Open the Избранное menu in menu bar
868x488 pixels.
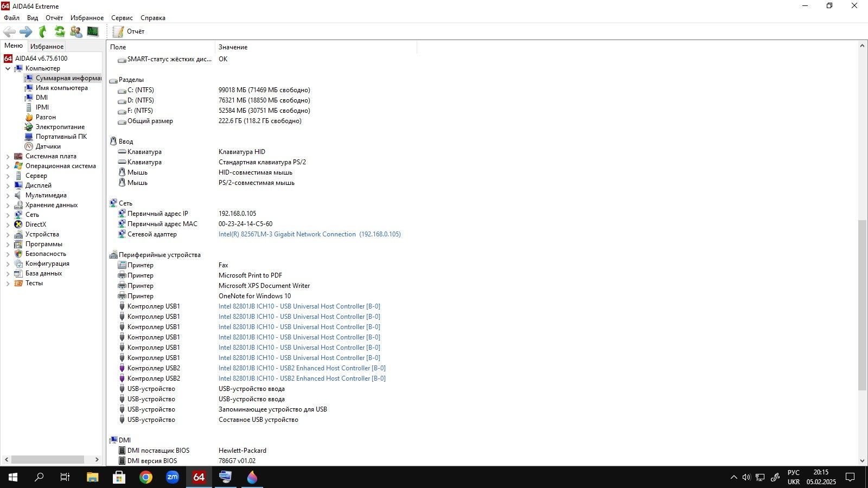point(87,18)
